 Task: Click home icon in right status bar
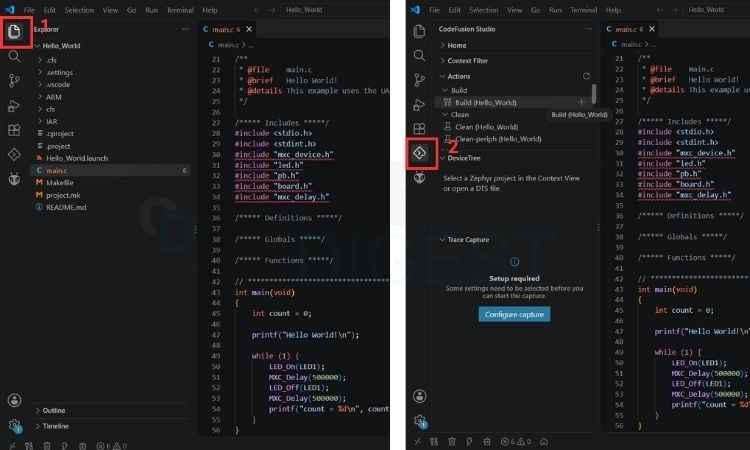(x=544, y=441)
